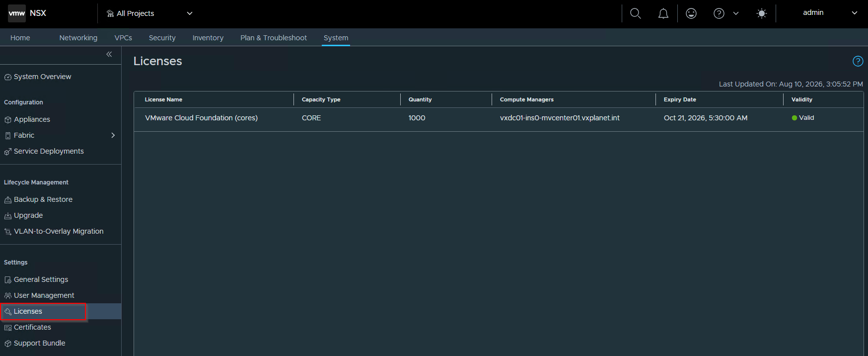Viewport: 868px width, 356px height.
Task: Select the System tab
Action: (x=336, y=38)
